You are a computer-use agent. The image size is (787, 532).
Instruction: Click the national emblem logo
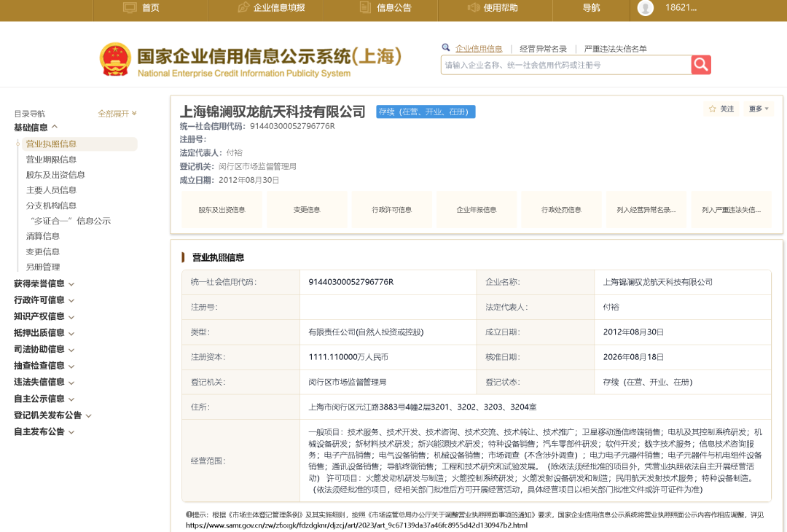tap(115, 60)
